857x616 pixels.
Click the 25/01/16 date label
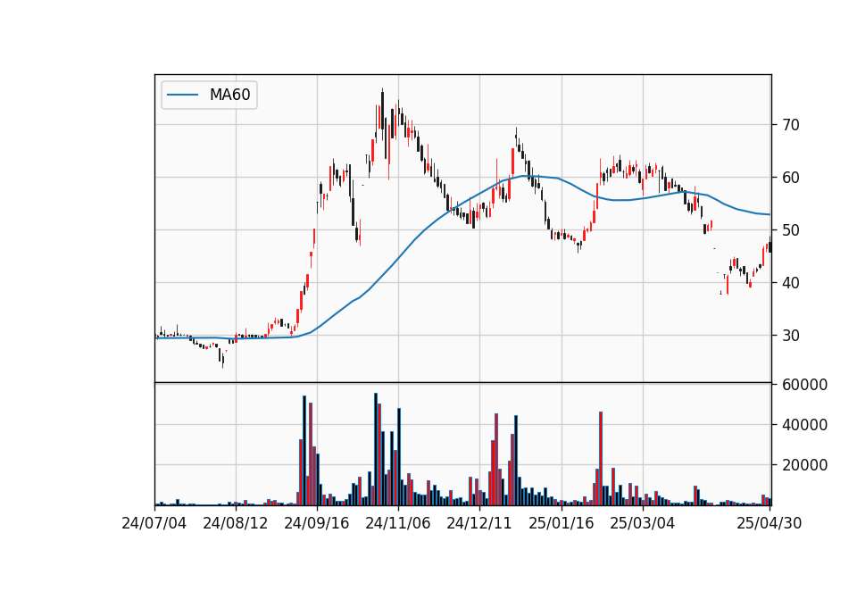[x=562, y=523]
